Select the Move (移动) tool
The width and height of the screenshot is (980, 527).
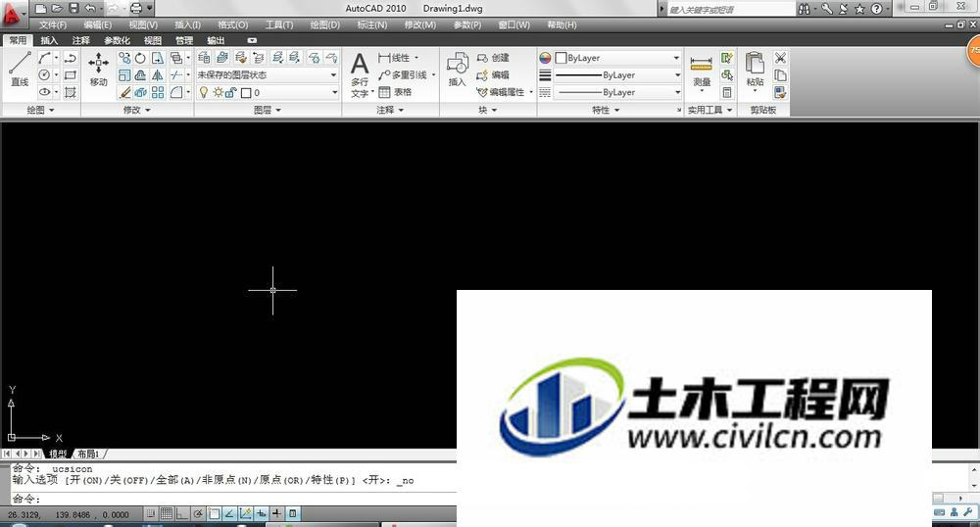(99, 70)
